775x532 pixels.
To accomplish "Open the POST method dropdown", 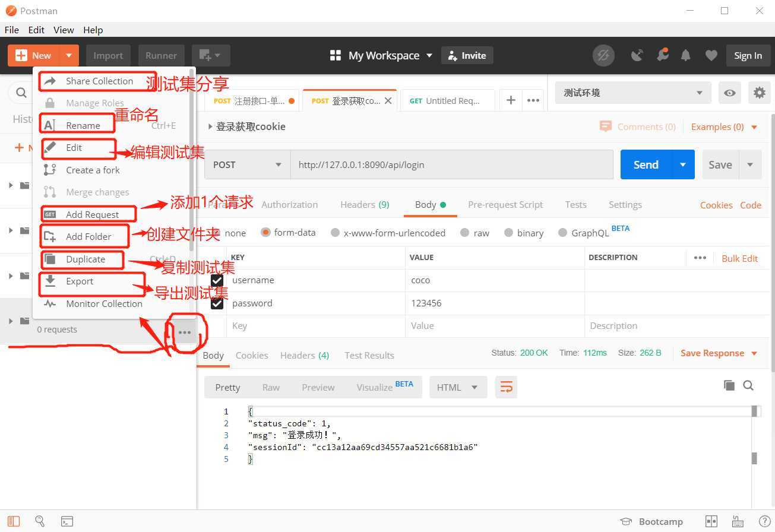I will [247, 164].
